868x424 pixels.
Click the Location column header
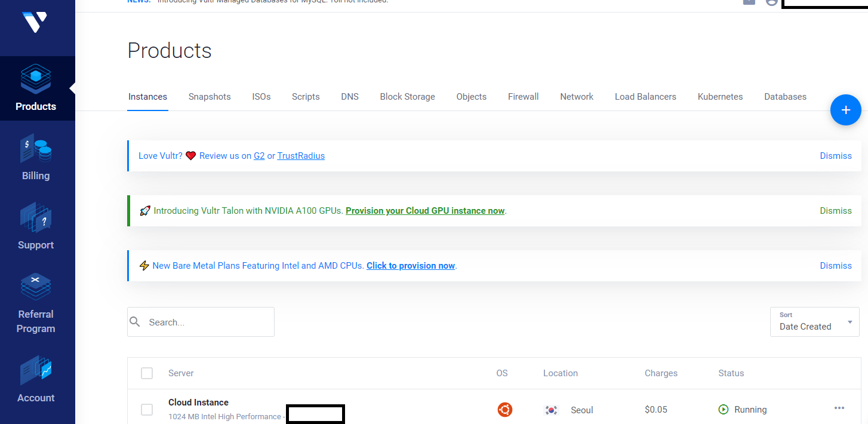point(561,373)
